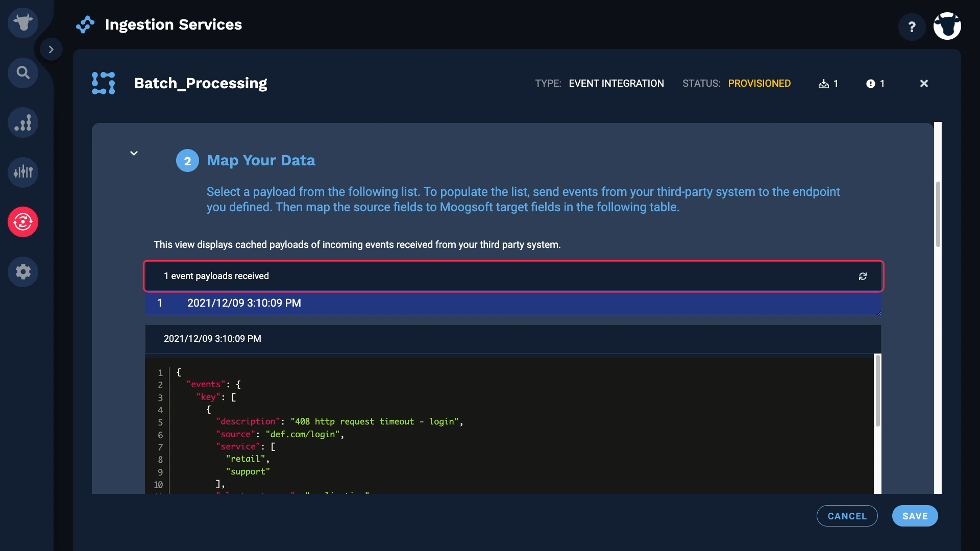980x551 pixels.
Task: Click the CANCEL button
Action: pos(847,516)
